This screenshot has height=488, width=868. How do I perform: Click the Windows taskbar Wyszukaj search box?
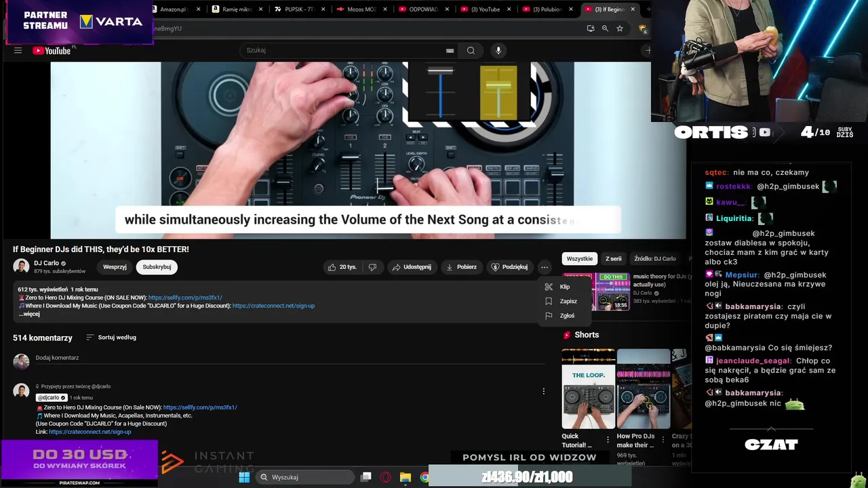pos(304,477)
